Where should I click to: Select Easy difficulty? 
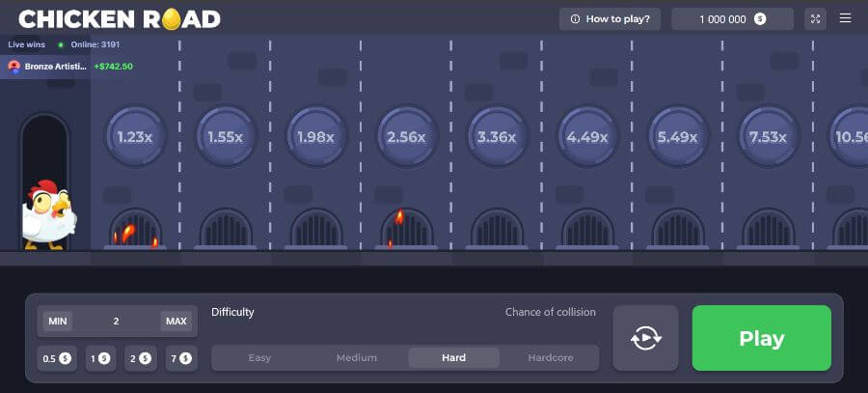pyautogui.click(x=259, y=358)
